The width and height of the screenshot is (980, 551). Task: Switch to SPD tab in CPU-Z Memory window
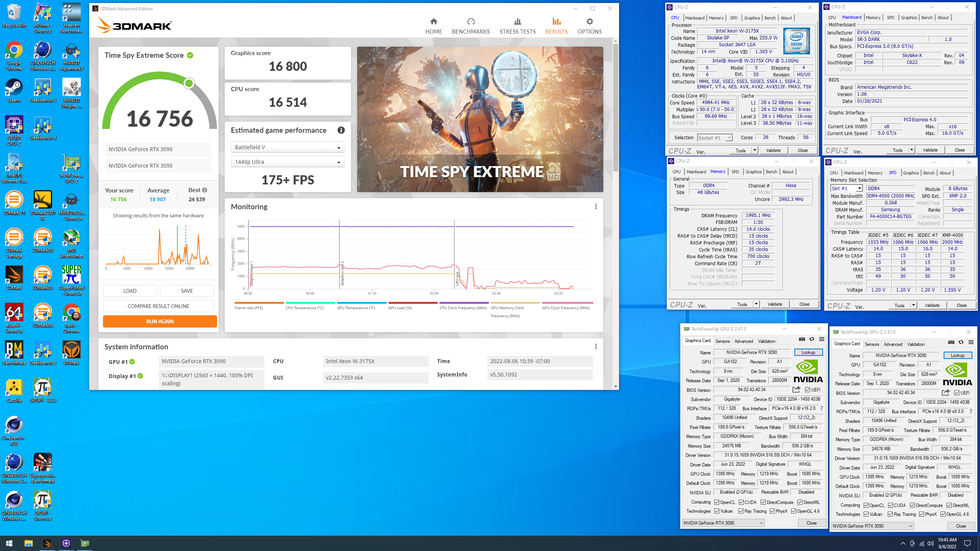coord(735,172)
